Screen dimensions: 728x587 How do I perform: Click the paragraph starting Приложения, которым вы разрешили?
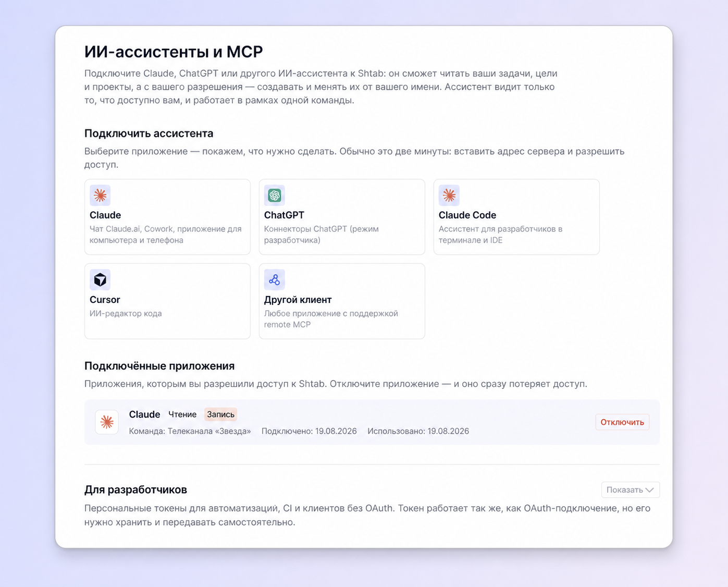point(336,384)
